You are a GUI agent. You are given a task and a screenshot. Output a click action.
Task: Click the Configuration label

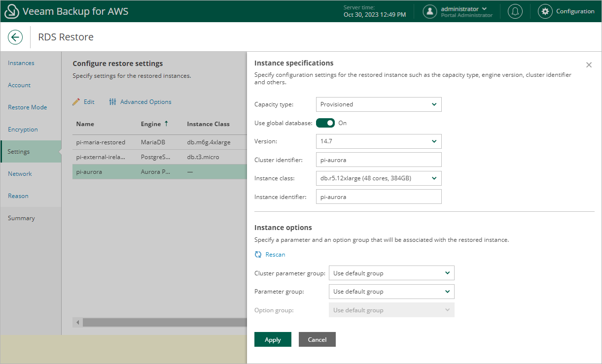tap(575, 11)
